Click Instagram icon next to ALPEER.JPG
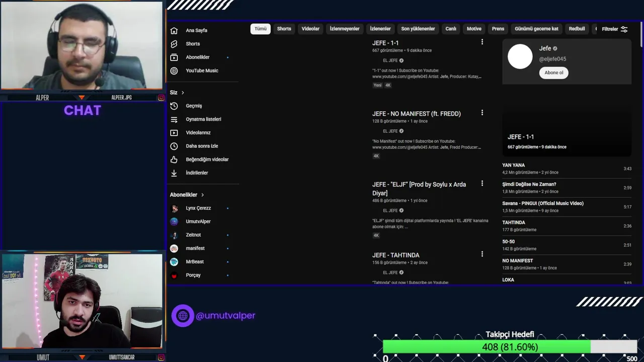This screenshot has width=644, height=362. click(x=161, y=98)
